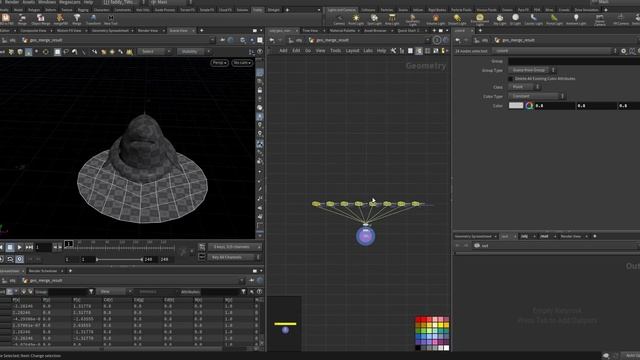Open the Add menu in network editor

click(x=283, y=51)
